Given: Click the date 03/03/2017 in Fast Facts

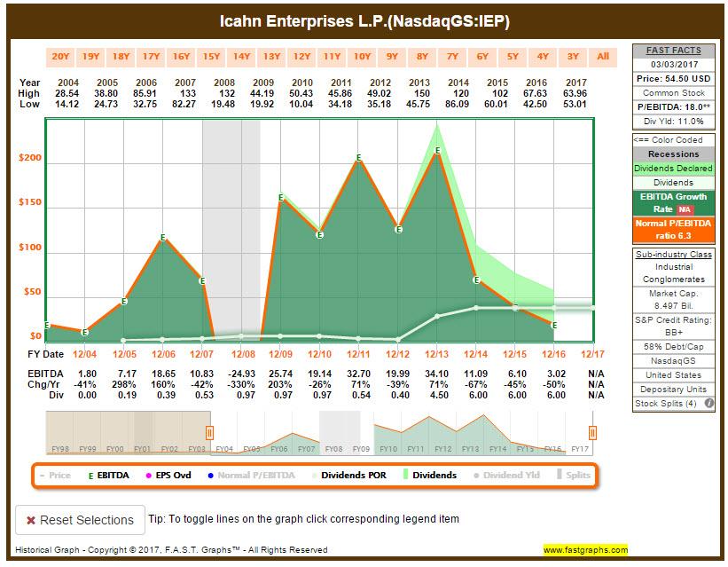Looking at the screenshot, I should [674, 65].
